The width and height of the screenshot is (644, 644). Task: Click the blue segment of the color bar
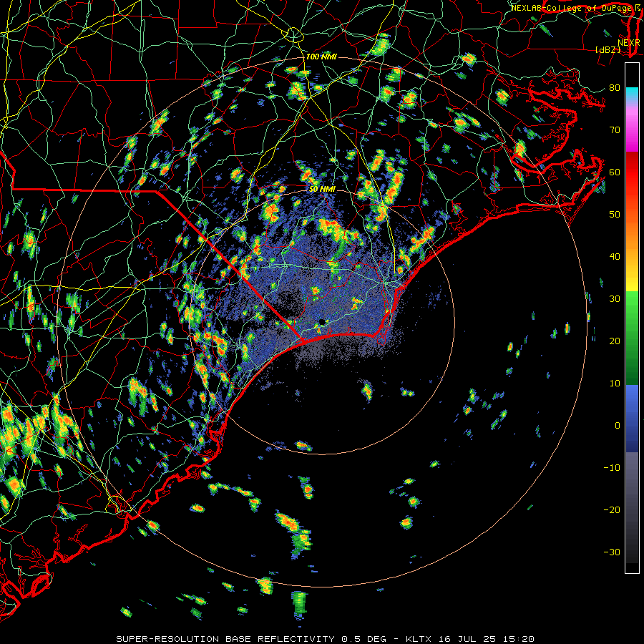tap(632, 419)
